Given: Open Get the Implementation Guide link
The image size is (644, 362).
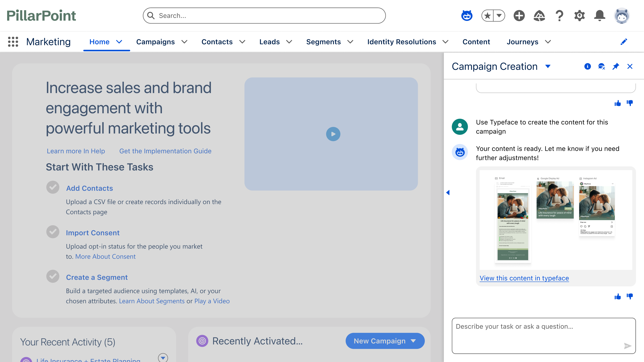Looking at the screenshot, I should pos(165,151).
